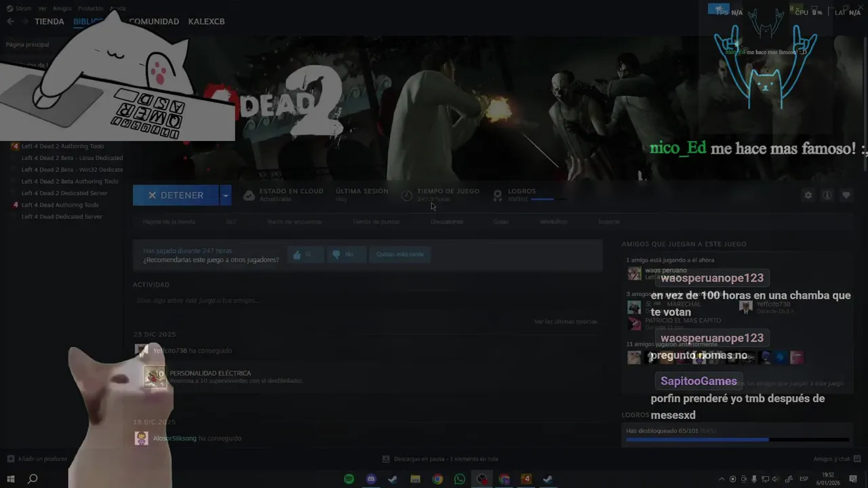Select Left 4 Dead 2 Beta Authoring Tools

coord(70,182)
